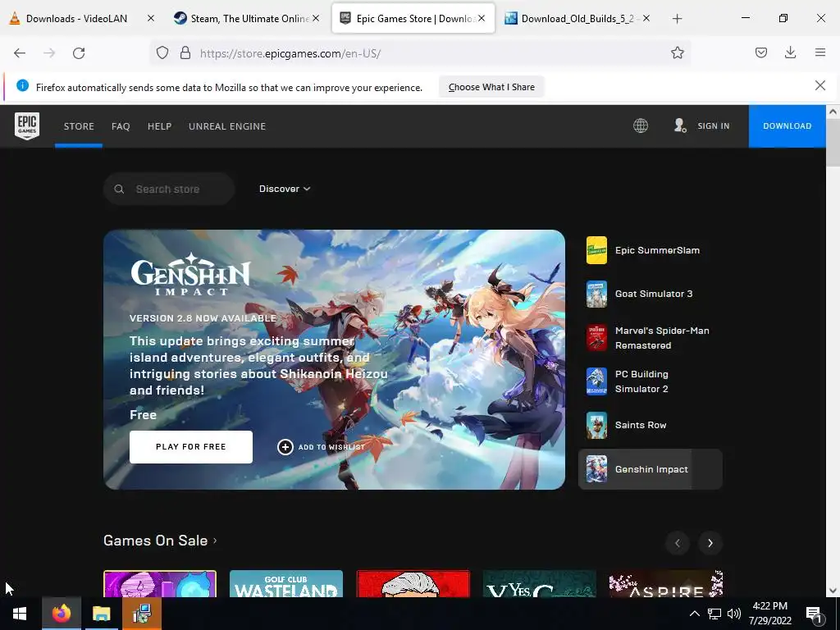
Task: Click the volume speaker tray icon
Action: (734, 614)
